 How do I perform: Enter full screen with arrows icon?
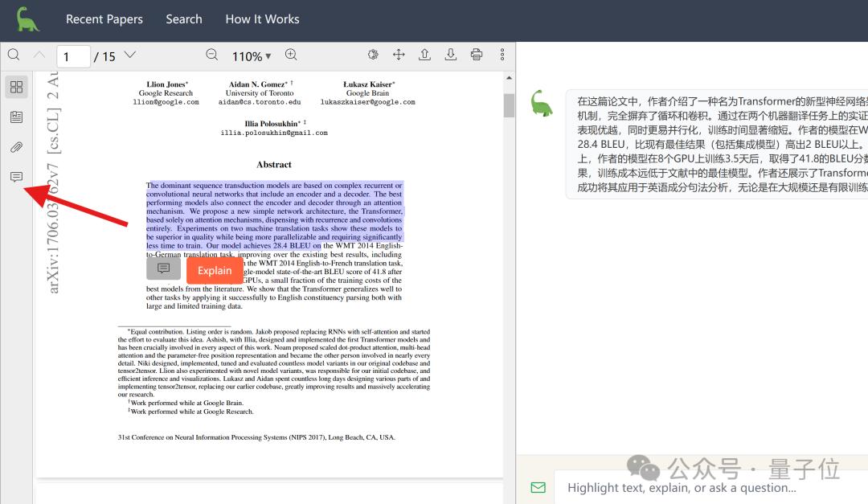[399, 55]
